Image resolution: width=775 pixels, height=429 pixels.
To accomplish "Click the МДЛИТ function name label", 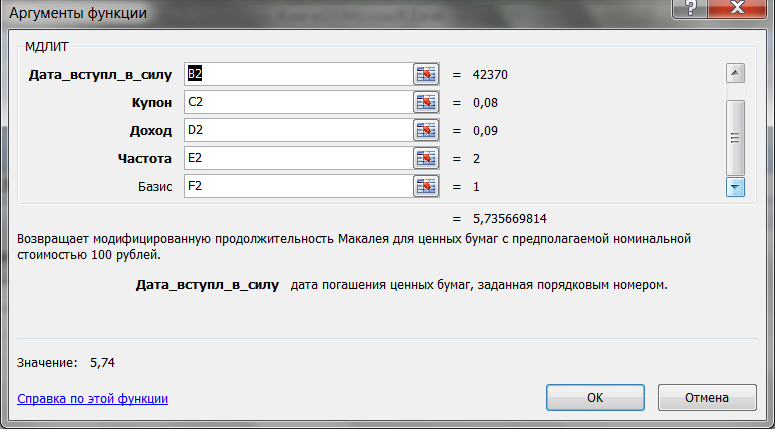I will [46, 47].
